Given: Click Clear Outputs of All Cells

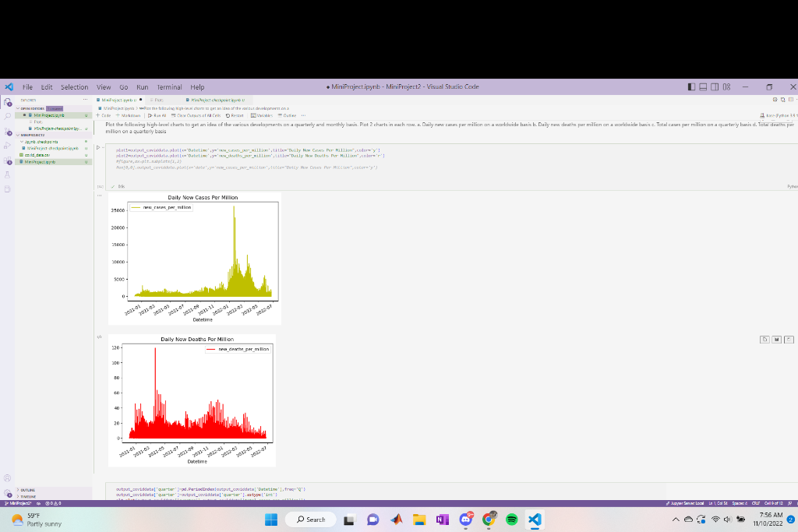Looking at the screenshot, I should click(x=196, y=115).
